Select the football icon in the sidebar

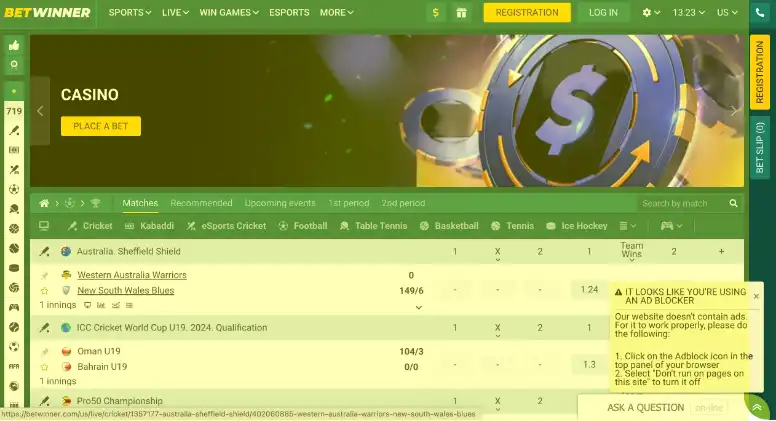click(14, 189)
